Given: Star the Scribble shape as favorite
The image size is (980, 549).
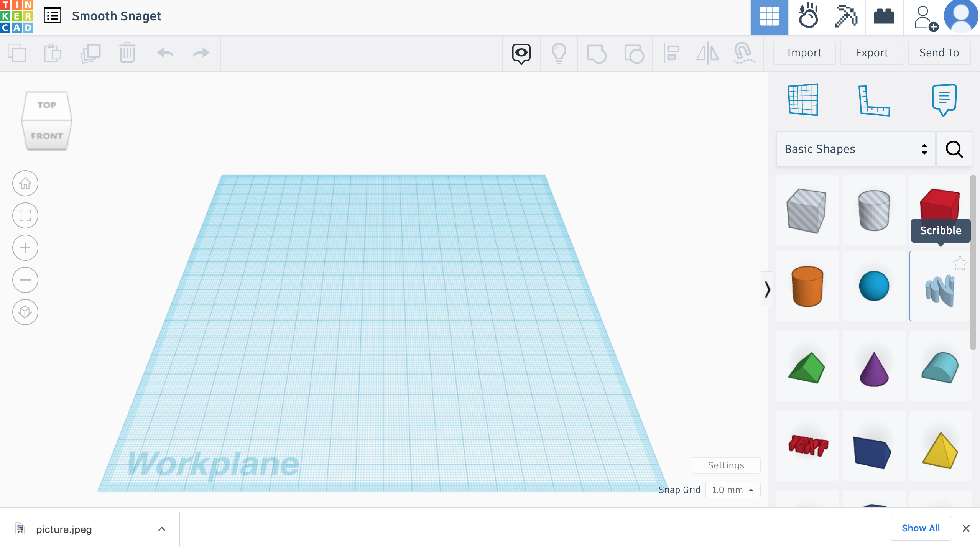Looking at the screenshot, I should point(959,263).
